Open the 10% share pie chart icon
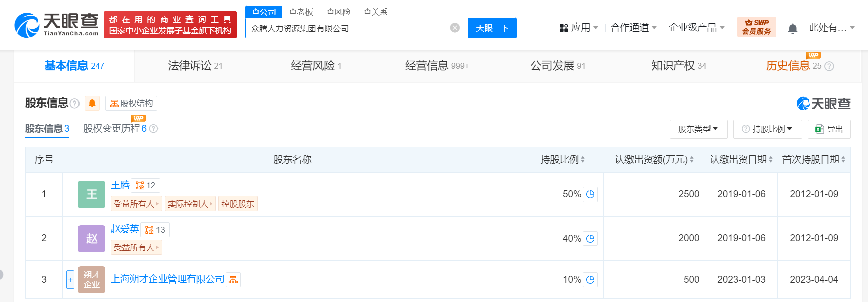 click(x=591, y=280)
